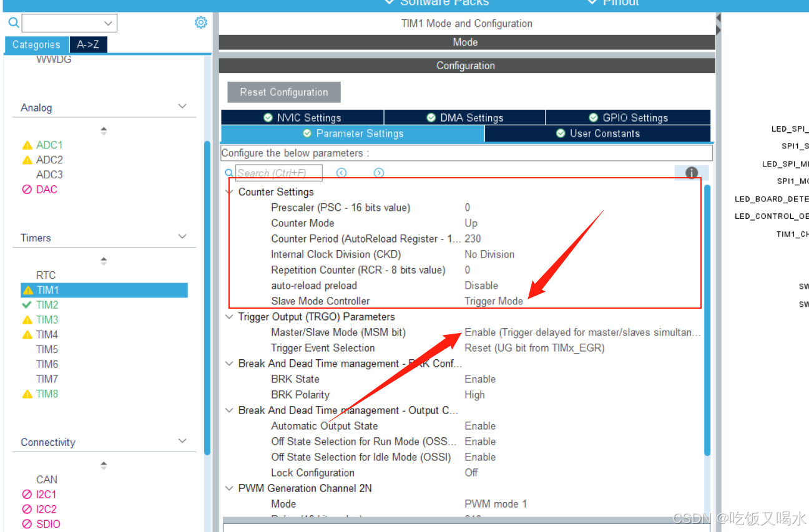Image resolution: width=809 pixels, height=532 pixels.
Task: Click the sort arrows under Timers header
Action: coord(104,261)
